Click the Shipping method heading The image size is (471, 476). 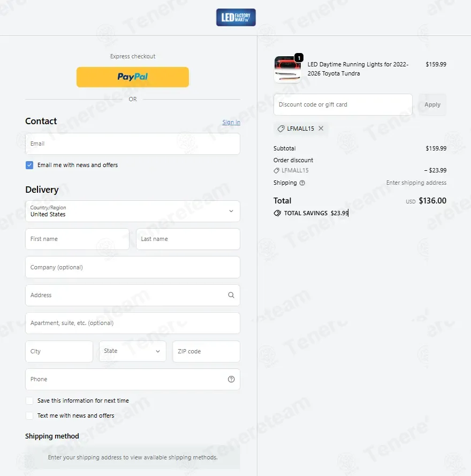click(x=52, y=436)
